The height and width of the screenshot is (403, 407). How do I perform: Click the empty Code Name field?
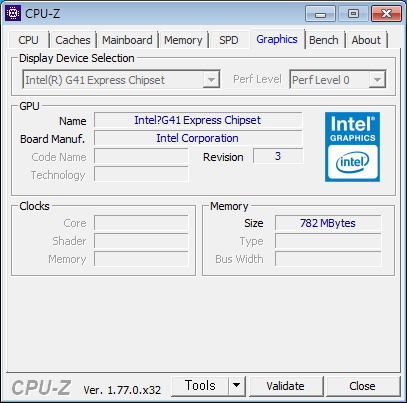point(141,156)
